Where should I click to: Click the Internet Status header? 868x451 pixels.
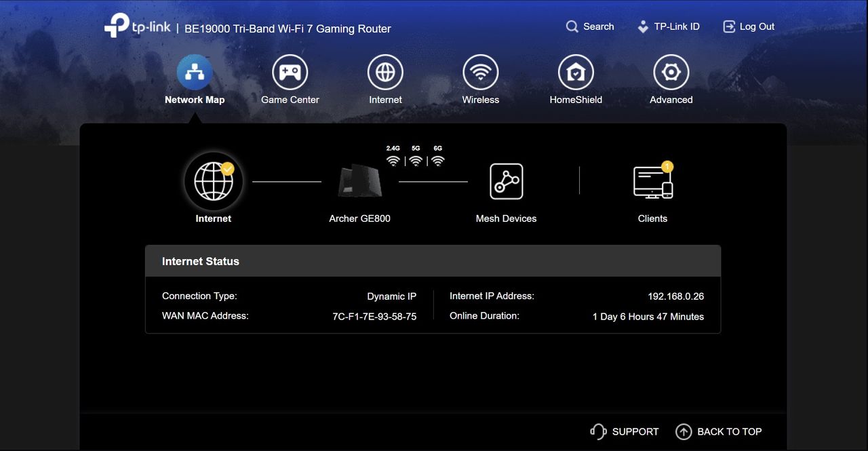(x=433, y=261)
